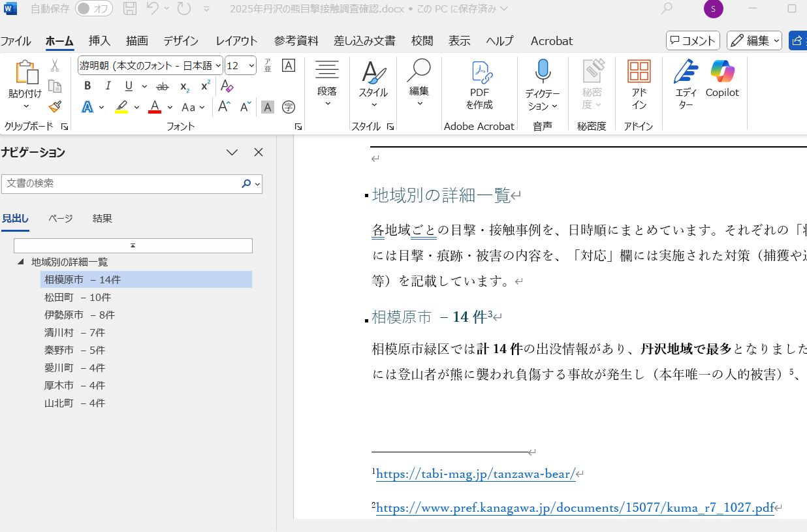Click the yellow text highlight color button
Viewport: 807px width, 532px height.
[x=121, y=107]
